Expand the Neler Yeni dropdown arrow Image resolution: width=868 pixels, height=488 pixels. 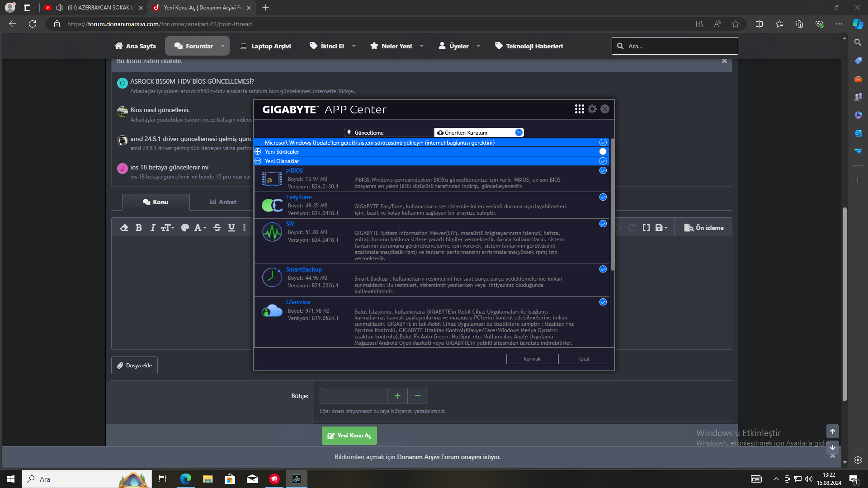tap(422, 46)
